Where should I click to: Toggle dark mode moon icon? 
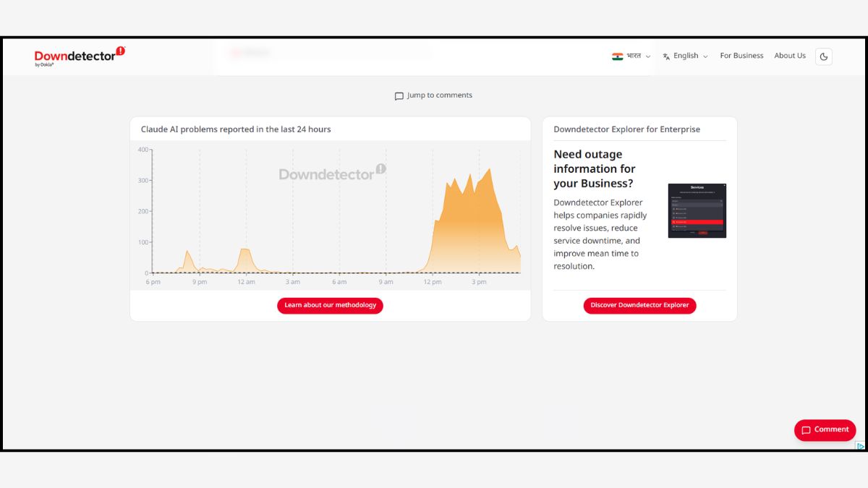(824, 56)
